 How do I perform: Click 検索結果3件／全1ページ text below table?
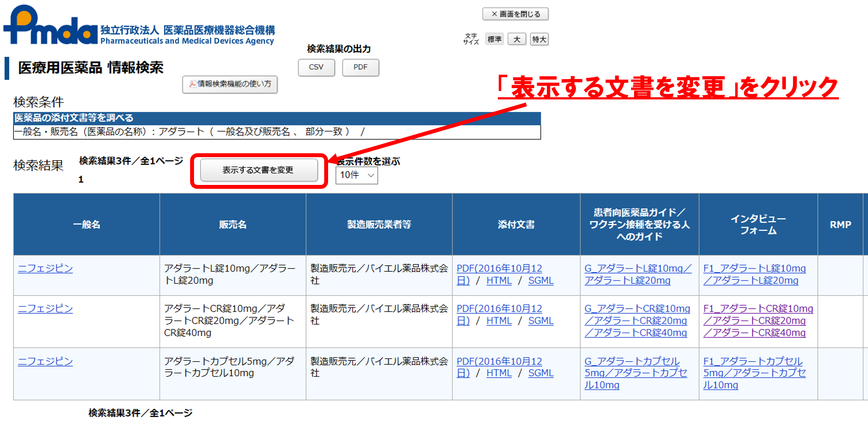pyautogui.click(x=141, y=413)
